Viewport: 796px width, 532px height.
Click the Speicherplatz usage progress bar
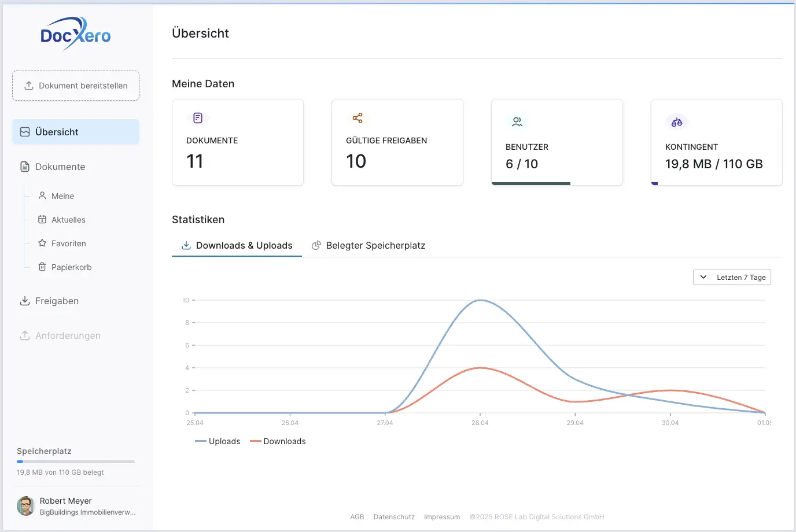tap(76, 461)
